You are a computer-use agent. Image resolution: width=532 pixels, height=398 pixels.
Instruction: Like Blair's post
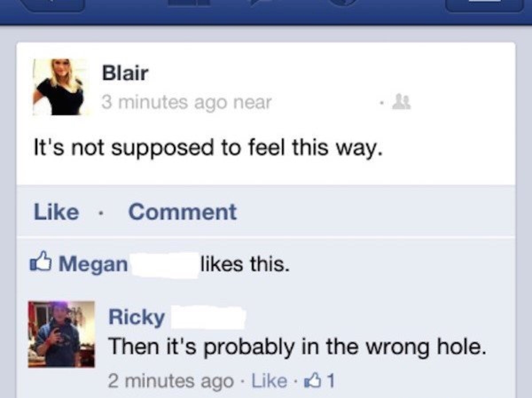point(56,211)
